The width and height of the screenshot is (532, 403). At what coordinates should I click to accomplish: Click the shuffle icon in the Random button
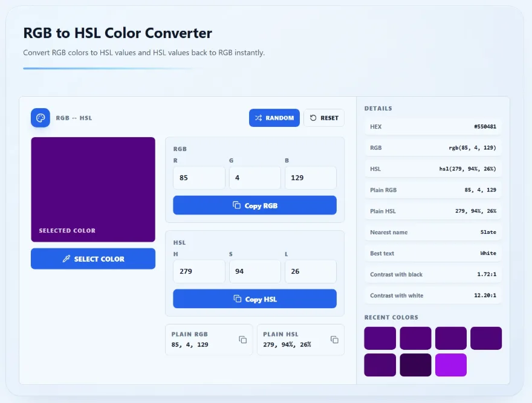pyautogui.click(x=258, y=118)
